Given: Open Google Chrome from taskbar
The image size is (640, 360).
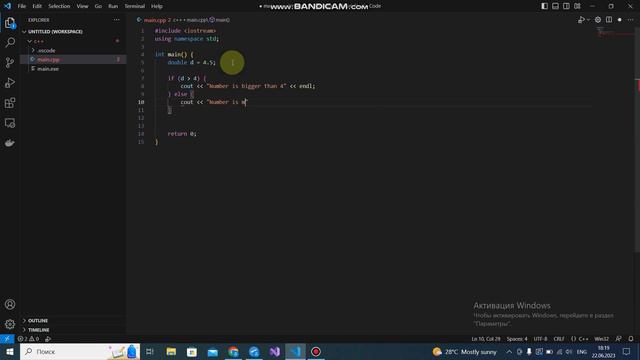Looking at the screenshot, I should click(233, 351).
